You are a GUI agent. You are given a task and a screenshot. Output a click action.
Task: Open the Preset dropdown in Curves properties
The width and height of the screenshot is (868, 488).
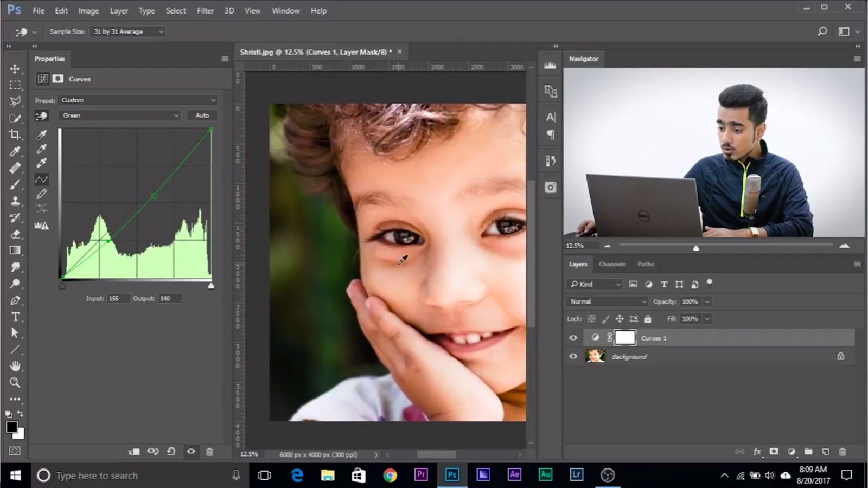137,100
